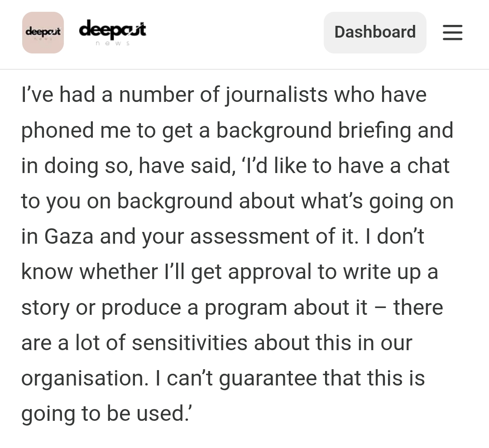
Task: Open the Dashboard button
Action: pyautogui.click(x=375, y=32)
